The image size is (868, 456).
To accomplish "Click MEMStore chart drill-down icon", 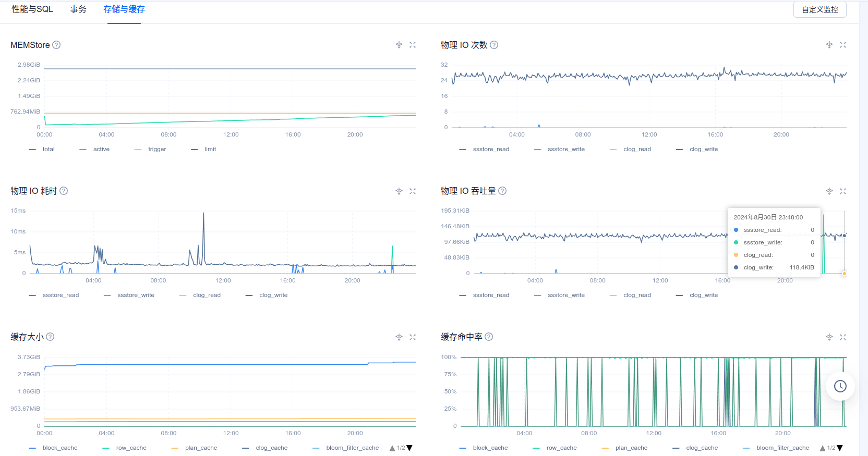I will (399, 45).
